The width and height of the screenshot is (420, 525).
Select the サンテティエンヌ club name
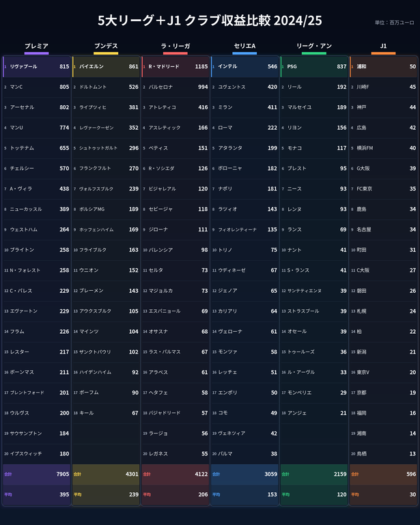[305, 291]
